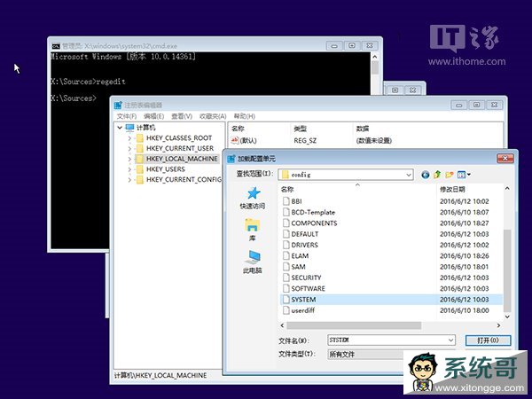This screenshot has width=532, height=399.
Task: Click the userdiff file icon
Action: click(286, 310)
